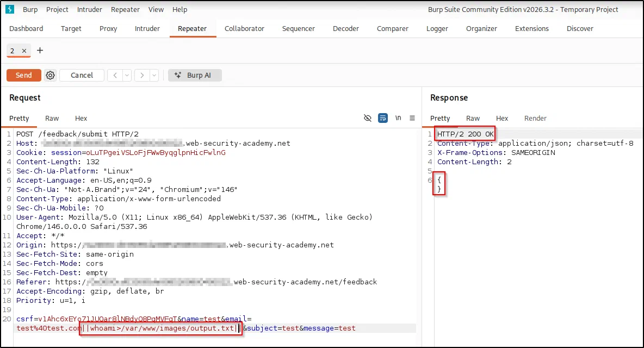This screenshot has height=348, width=644.
Task: Toggle show newline \n characters
Action: click(398, 118)
